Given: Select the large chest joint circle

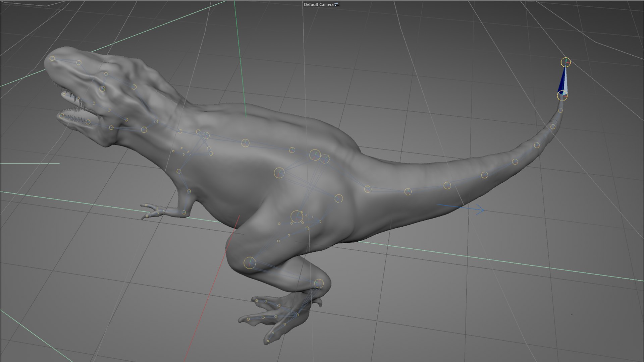Looking at the screenshot, I should click(x=279, y=173).
